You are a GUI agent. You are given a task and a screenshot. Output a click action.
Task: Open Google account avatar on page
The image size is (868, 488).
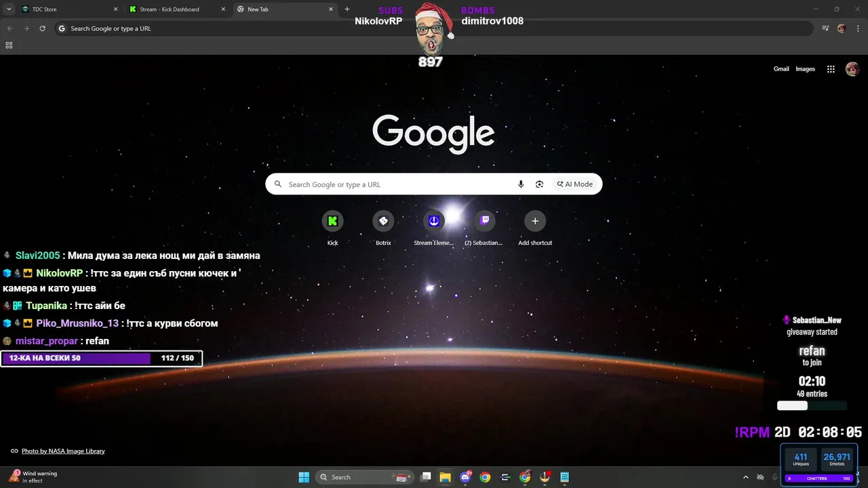(852, 69)
